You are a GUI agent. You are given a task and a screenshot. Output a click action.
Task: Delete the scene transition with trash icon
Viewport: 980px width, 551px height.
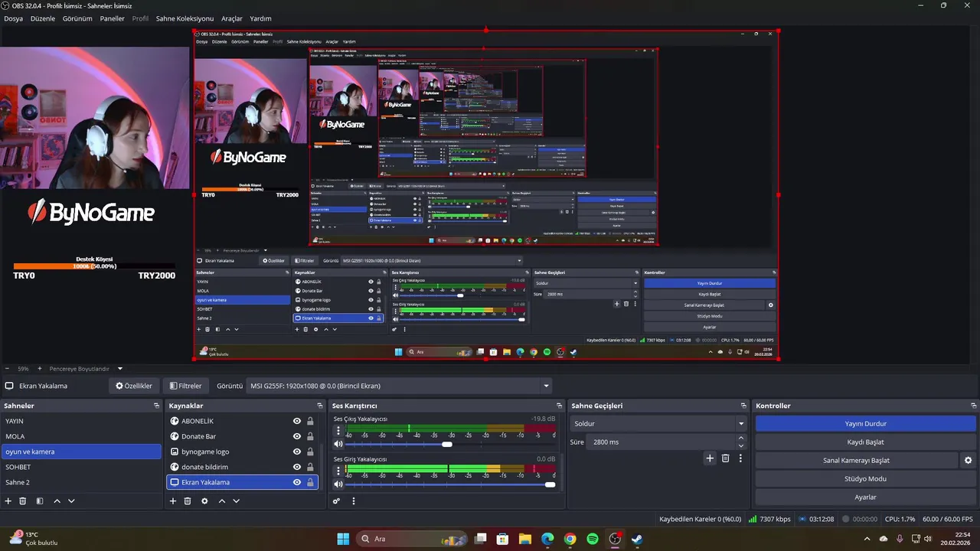[x=726, y=458]
